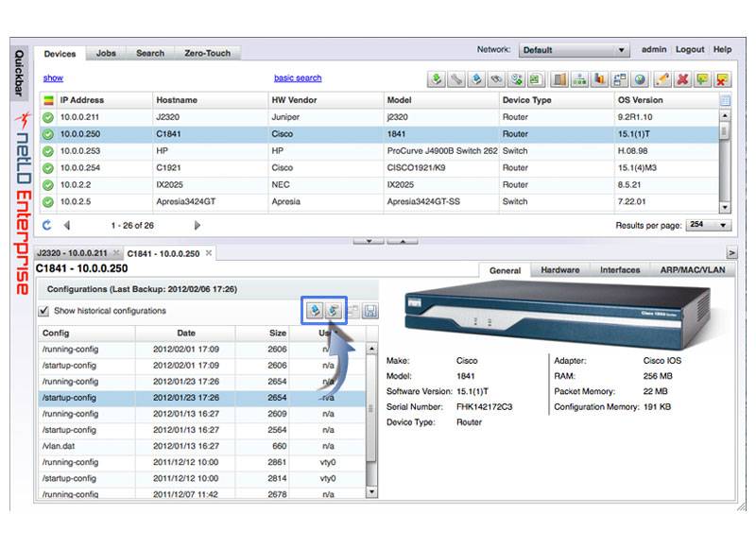Click the basic search link
This screenshot has height=548, width=756.
pyautogui.click(x=298, y=78)
